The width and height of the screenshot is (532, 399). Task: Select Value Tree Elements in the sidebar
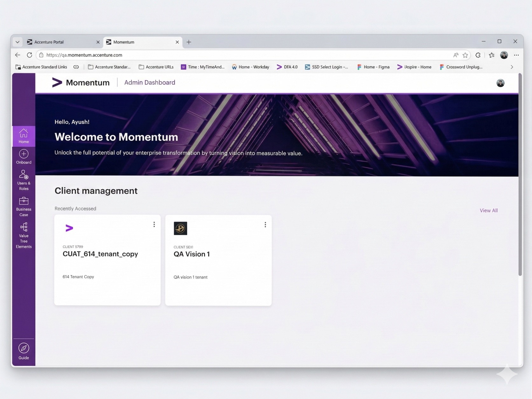pos(24,236)
